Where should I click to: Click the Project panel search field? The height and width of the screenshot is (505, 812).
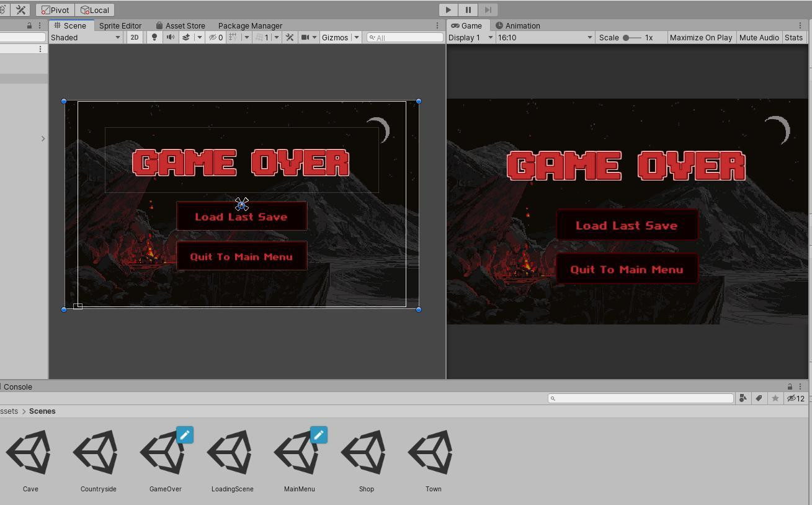tap(641, 398)
